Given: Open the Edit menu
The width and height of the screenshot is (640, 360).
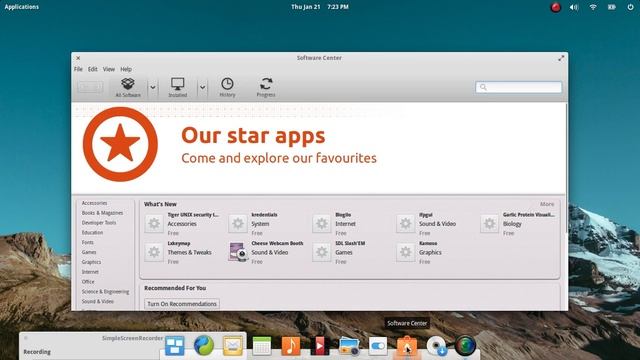Looking at the screenshot, I should click(x=93, y=69).
